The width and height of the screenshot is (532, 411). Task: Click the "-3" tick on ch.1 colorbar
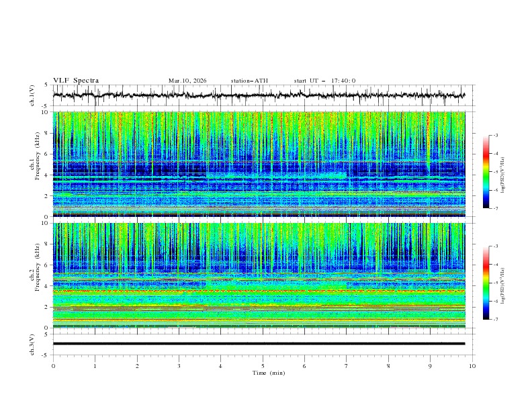click(496, 135)
